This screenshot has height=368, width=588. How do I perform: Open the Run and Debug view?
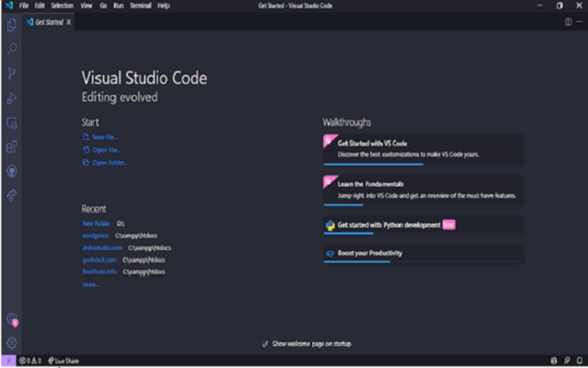(x=12, y=98)
